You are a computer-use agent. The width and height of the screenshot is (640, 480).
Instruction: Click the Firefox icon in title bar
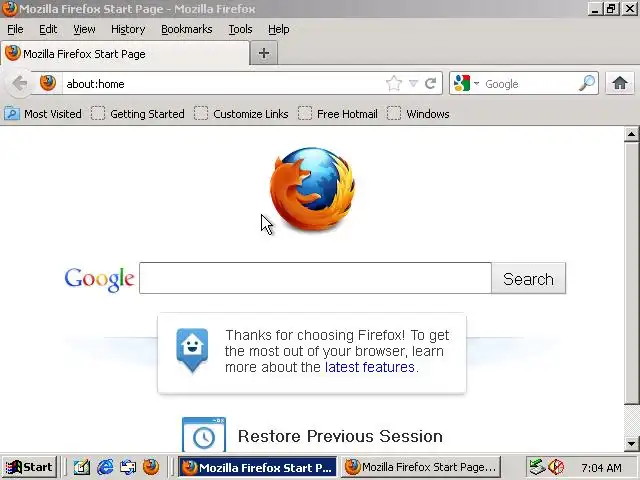coord(9,9)
